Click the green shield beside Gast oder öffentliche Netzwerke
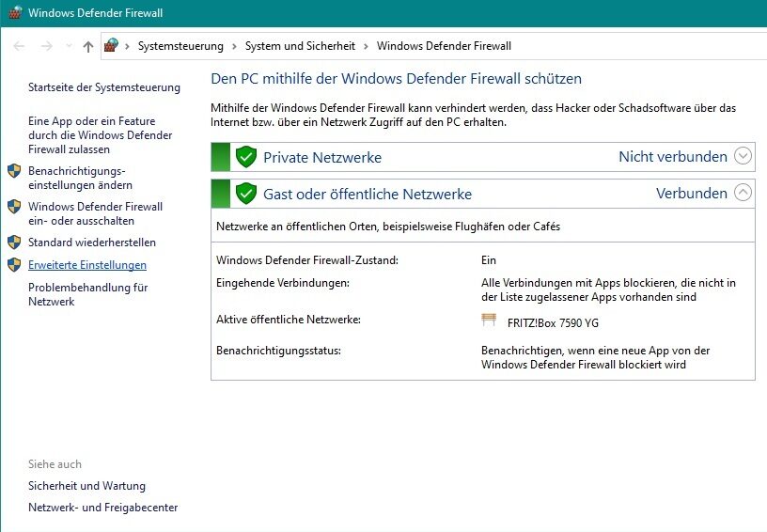 pyautogui.click(x=246, y=194)
